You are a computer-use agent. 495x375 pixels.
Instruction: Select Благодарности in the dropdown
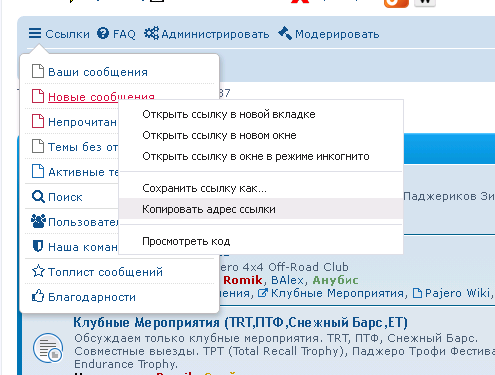[92, 297]
